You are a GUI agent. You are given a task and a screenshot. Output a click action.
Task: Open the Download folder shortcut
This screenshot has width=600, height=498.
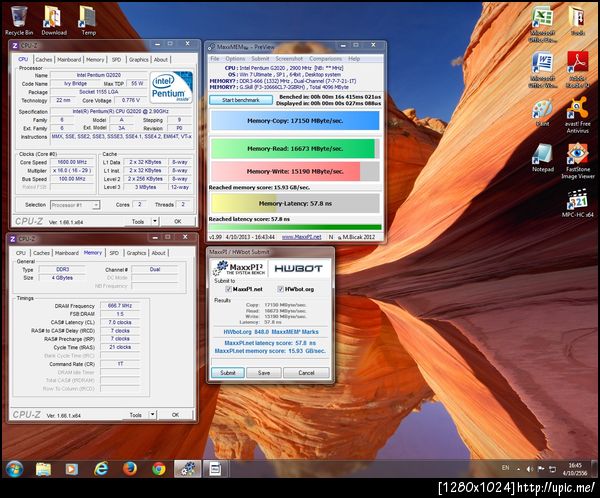pos(54,21)
